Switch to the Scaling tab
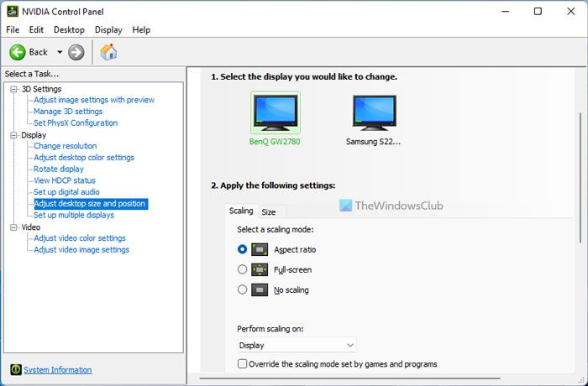 241,211
